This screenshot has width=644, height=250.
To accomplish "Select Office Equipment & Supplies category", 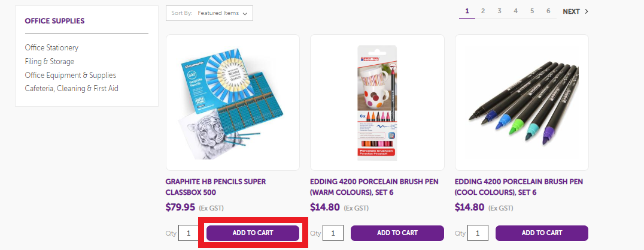I will point(71,75).
